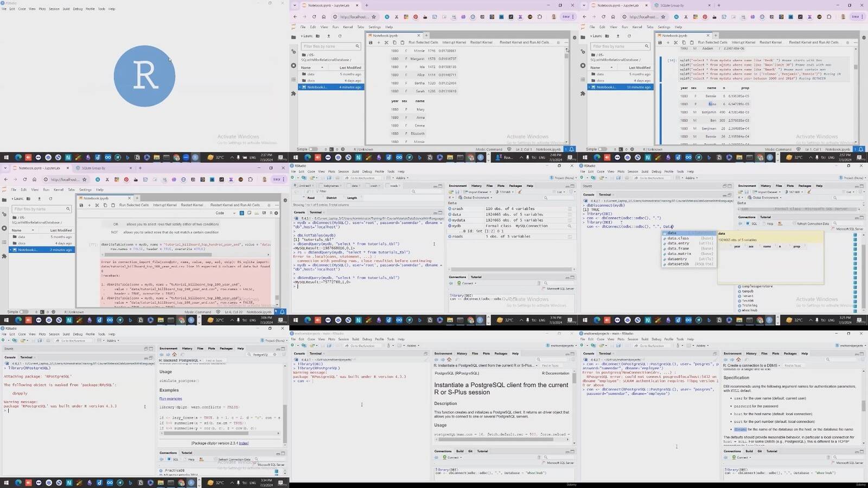Open "Project: (None)" dropdown in RStudio with MySQL console
The width and height of the screenshot is (868, 488).
(563, 178)
